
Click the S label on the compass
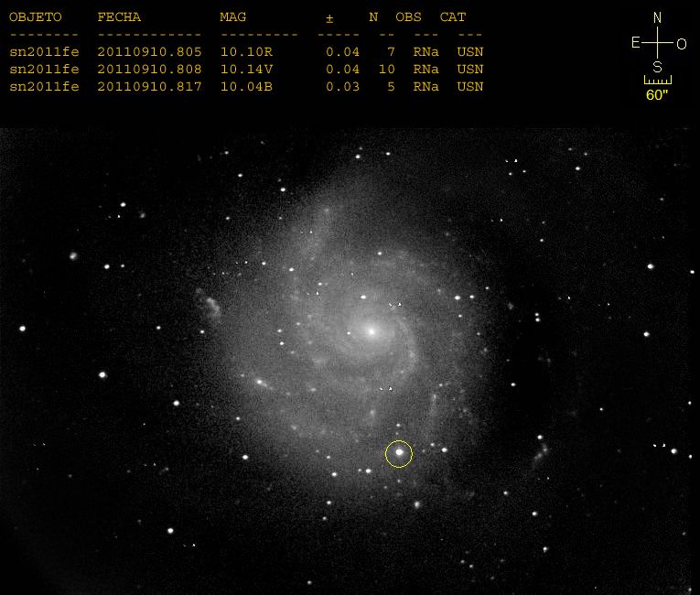657,67
